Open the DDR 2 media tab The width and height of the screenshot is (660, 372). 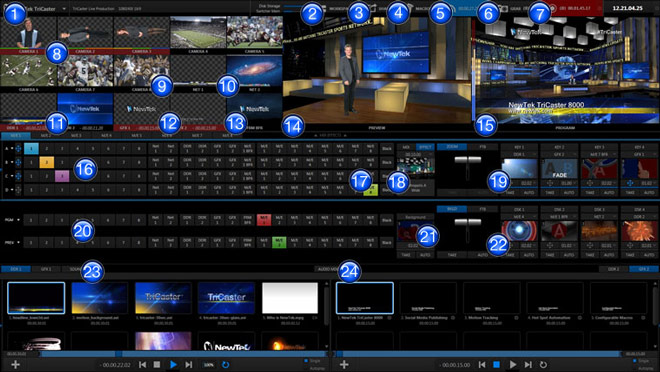pos(613,269)
